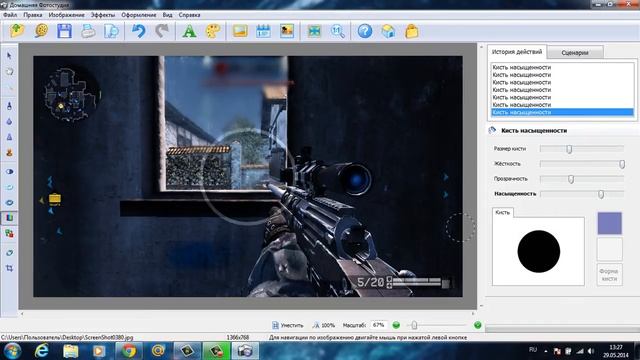Save the image with the floppy disk icon
Screen dimensions: 640x360
click(x=64, y=31)
